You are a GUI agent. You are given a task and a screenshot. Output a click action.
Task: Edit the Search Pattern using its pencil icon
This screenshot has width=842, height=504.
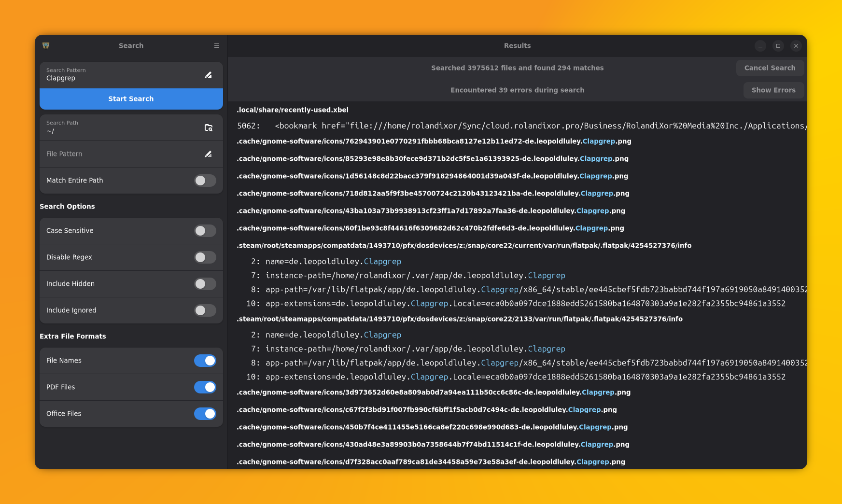[x=208, y=75]
